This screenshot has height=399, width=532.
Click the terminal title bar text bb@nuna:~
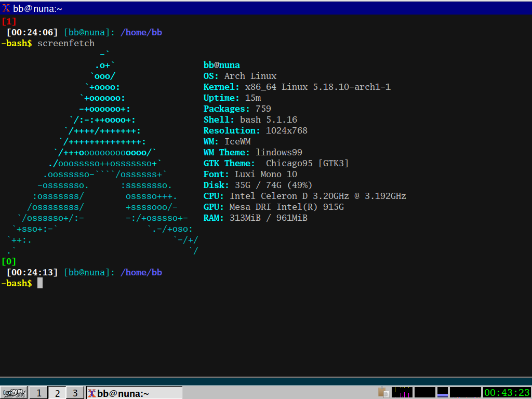pyautogui.click(x=37, y=8)
